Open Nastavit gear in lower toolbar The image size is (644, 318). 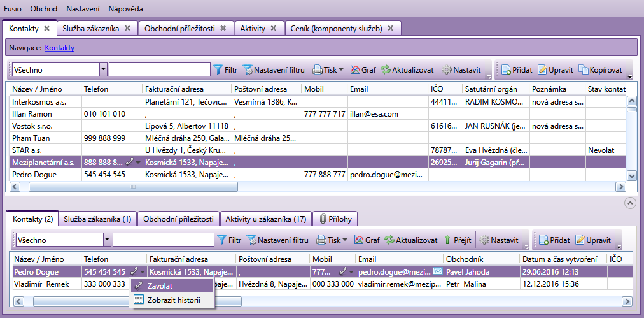(x=499, y=240)
